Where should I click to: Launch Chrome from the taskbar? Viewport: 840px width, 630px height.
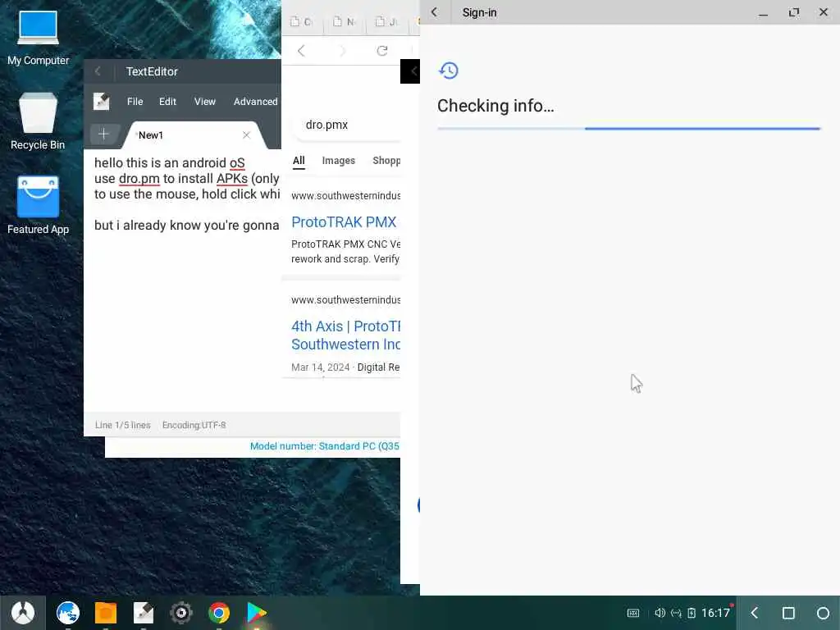pos(219,613)
